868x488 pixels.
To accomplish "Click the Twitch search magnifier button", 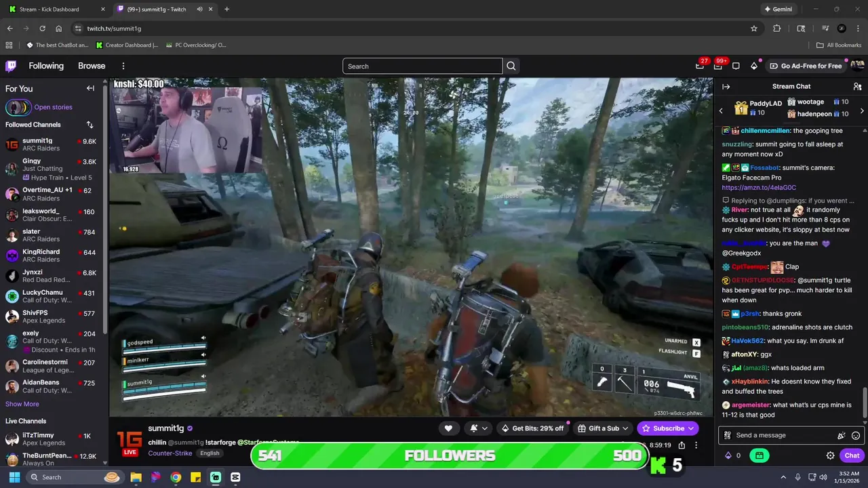I will pos(511,66).
